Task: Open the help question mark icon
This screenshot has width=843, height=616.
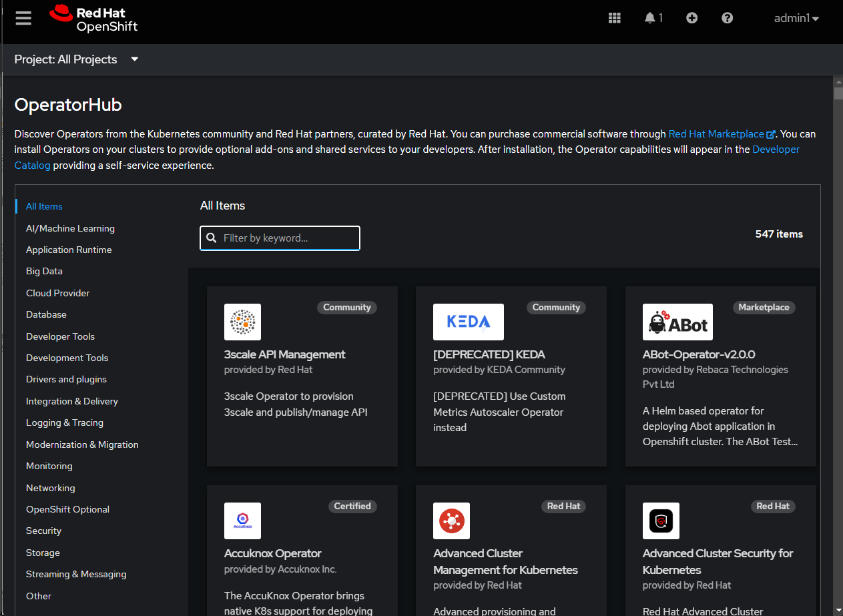Action: click(728, 18)
